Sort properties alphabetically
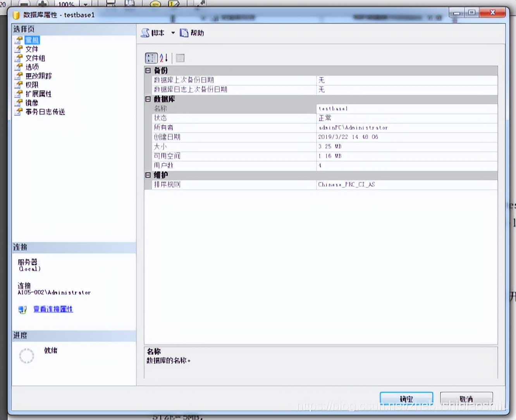 tap(164, 58)
